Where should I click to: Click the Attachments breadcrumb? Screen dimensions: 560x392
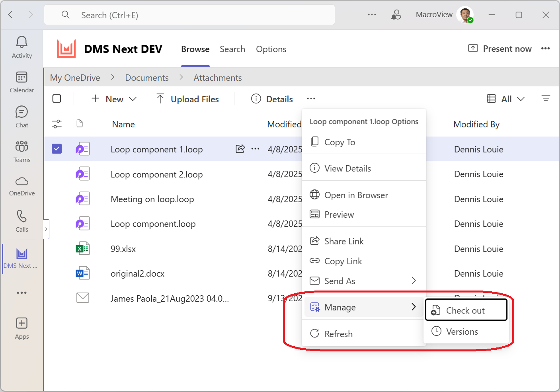tap(218, 78)
